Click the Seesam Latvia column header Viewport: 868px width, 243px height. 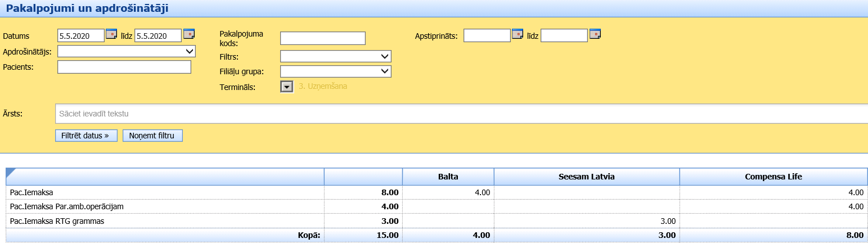586,177
